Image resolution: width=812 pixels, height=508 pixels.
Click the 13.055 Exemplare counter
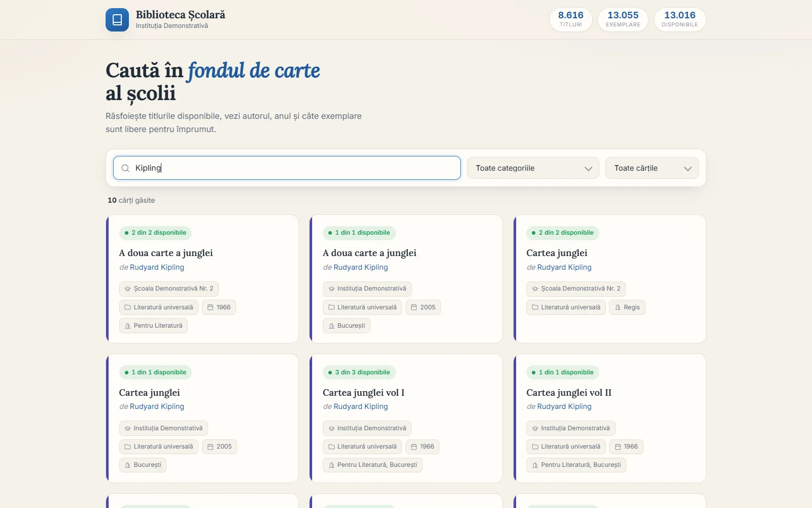tap(623, 19)
